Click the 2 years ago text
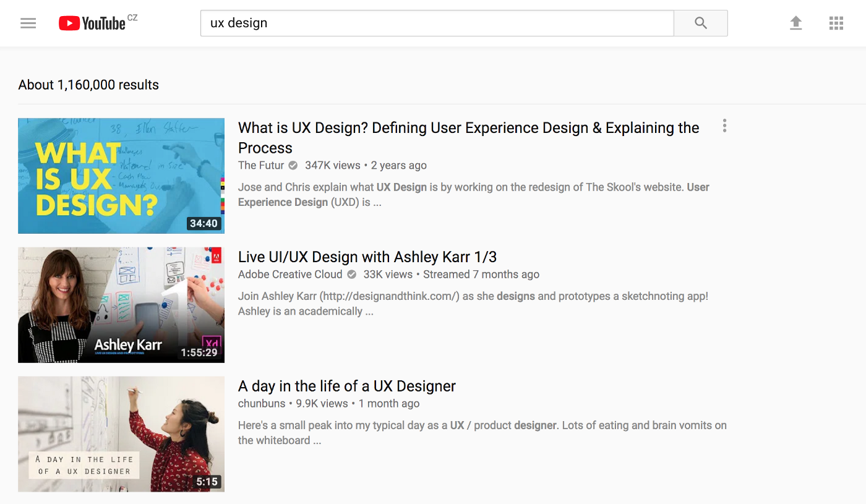 (x=399, y=166)
